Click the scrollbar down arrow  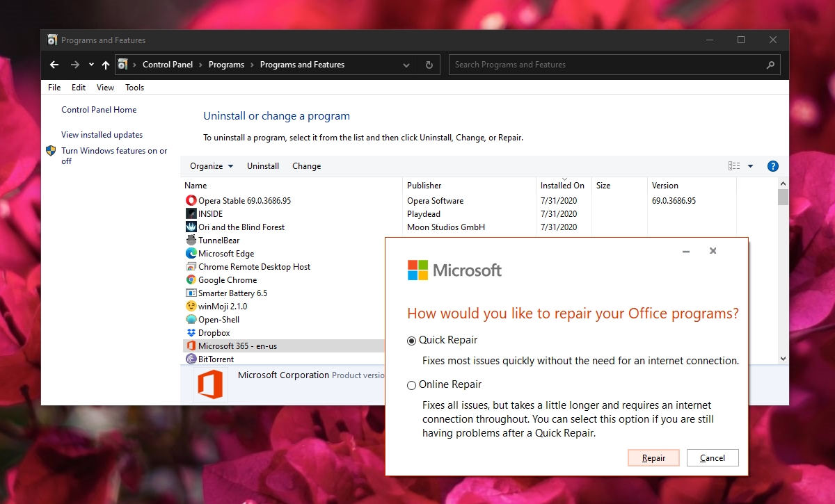click(x=784, y=359)
